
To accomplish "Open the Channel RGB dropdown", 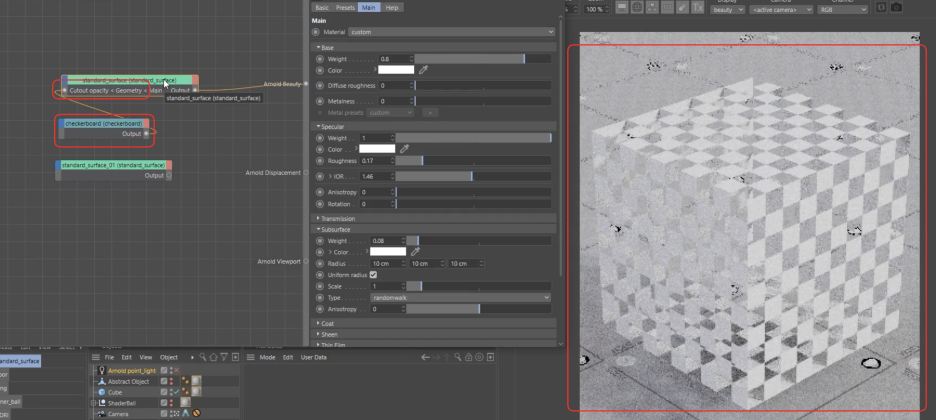I will [x=843, y=10].
